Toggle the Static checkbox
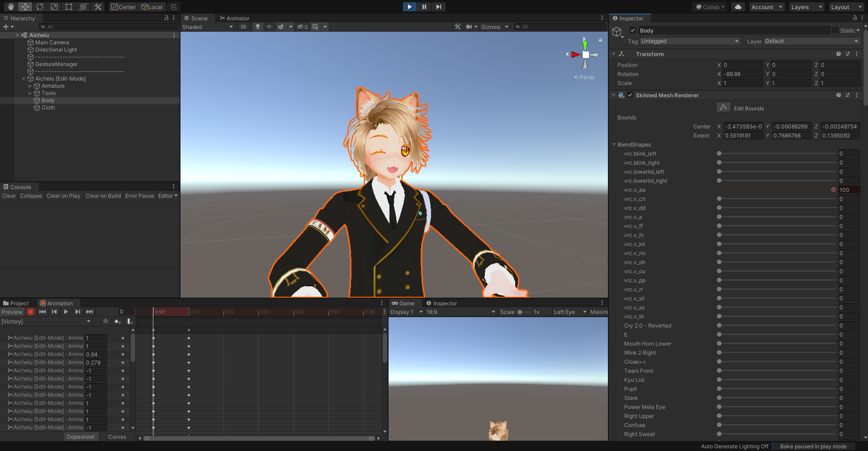 tap(835, 30)
